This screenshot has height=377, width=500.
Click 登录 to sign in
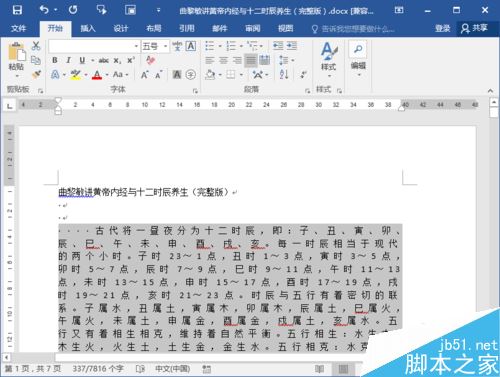[442, 28]
